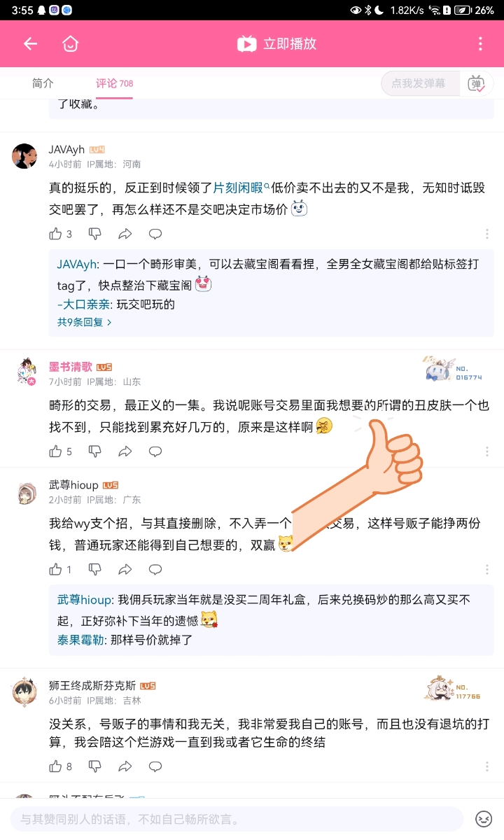
Task: Switch to the 简介 tab
Action: tap(43, 83)
